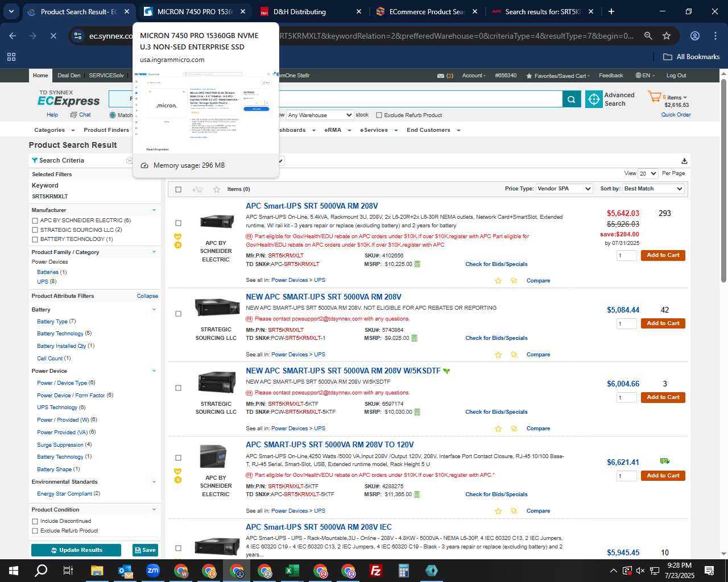Click the export download icon above results
Image resolution: width=728 pixels, height=582 pixels.
(x=684, y=161)
